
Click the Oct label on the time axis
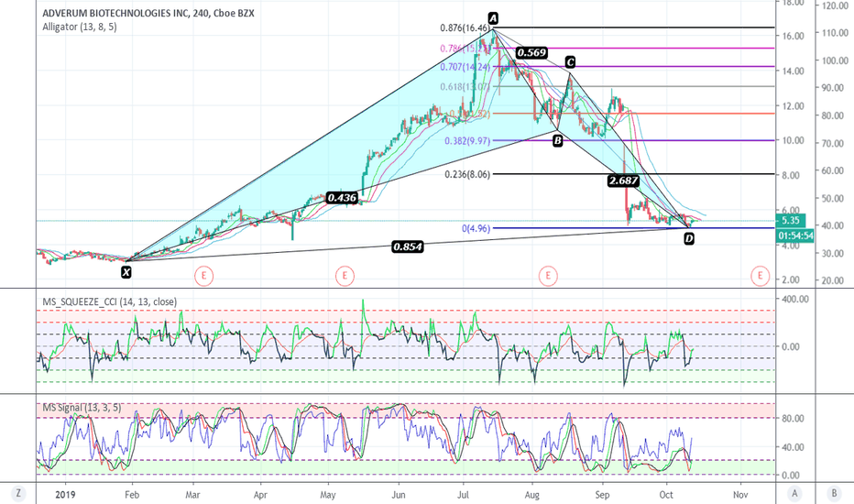[x=666, y=495]
